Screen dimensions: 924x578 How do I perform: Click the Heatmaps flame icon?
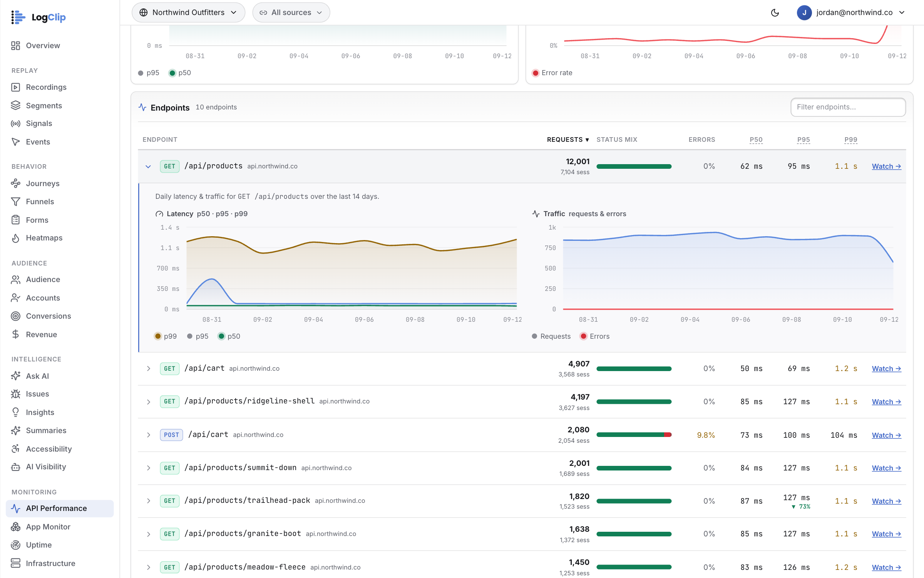tap(15, 238)
